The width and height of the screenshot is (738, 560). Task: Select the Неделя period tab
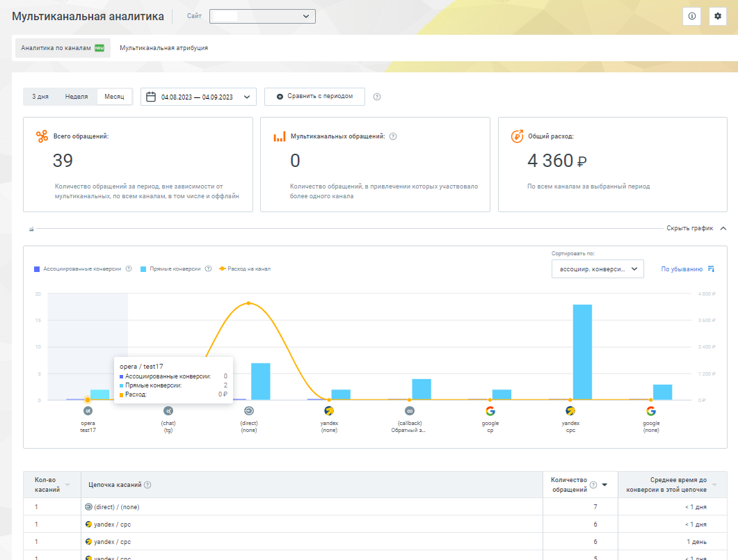[77, 97]
